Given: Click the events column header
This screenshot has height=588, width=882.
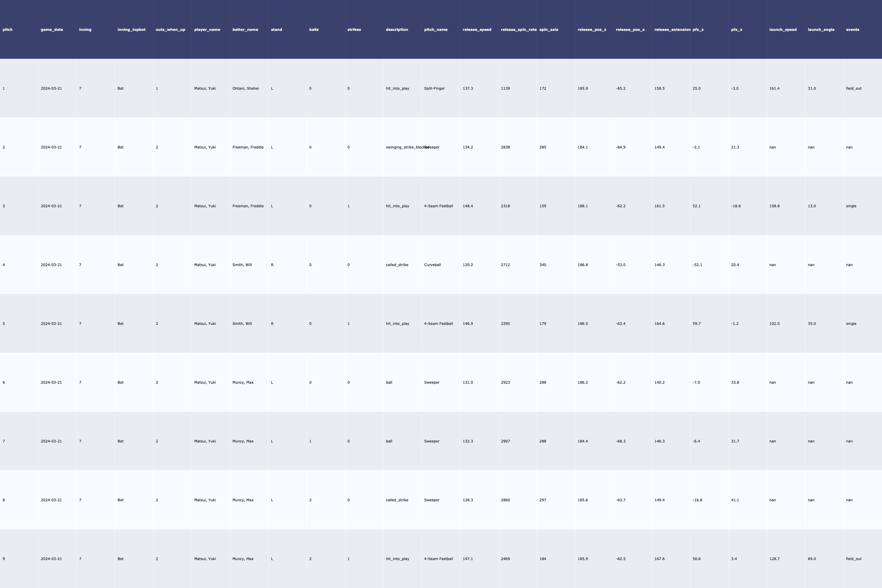Looking at the screenshot, I should pos(852,30).
